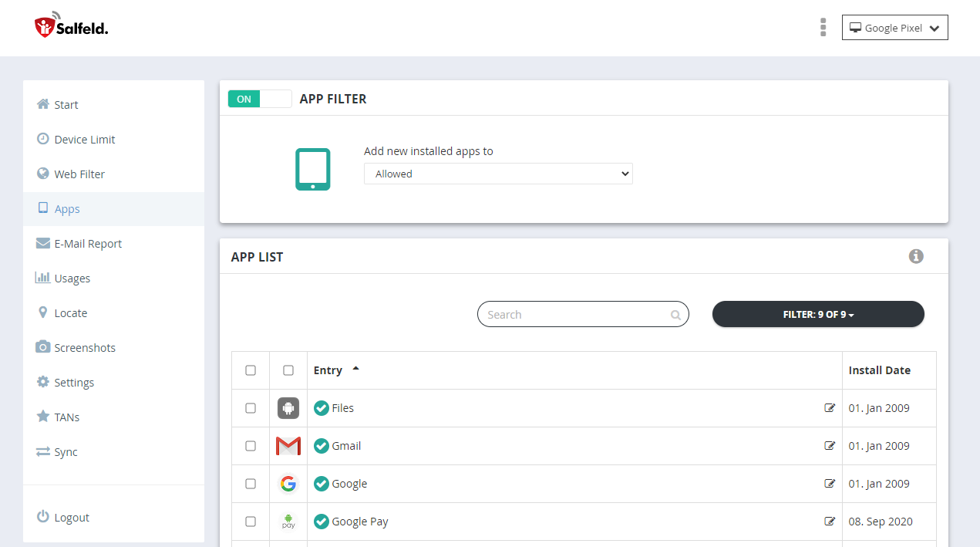Turn off the App Filter switch
Image resolution: width=980 pixels, height=547 pixels.
pos(259,99)
